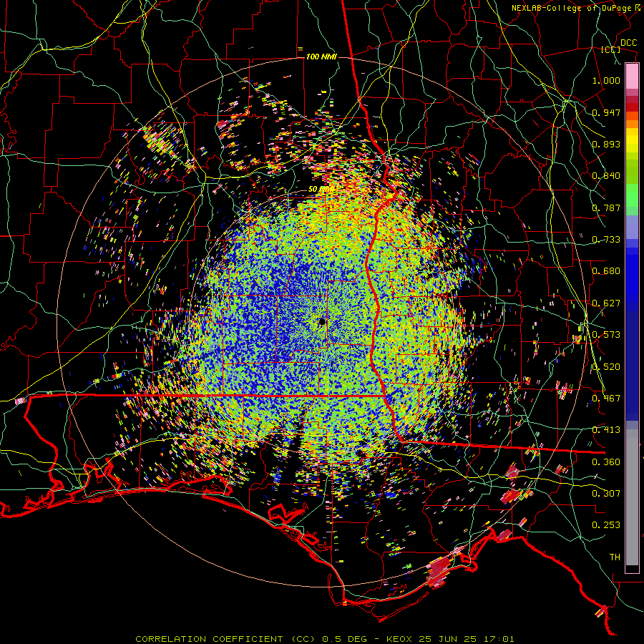The image size is (644, 644).
Task: Pick the gray low-value color bar segment
Action: pos(632,497)
